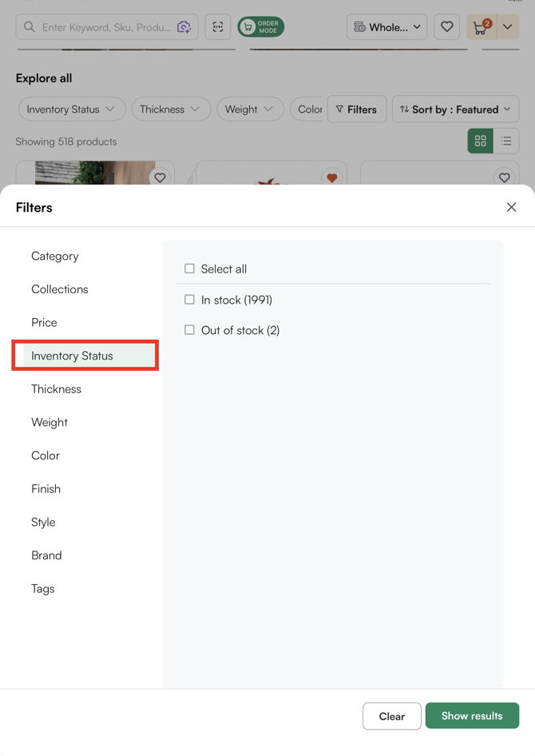Select the barcode scanner icon
The image size is (535, 756).
[217, 26]
